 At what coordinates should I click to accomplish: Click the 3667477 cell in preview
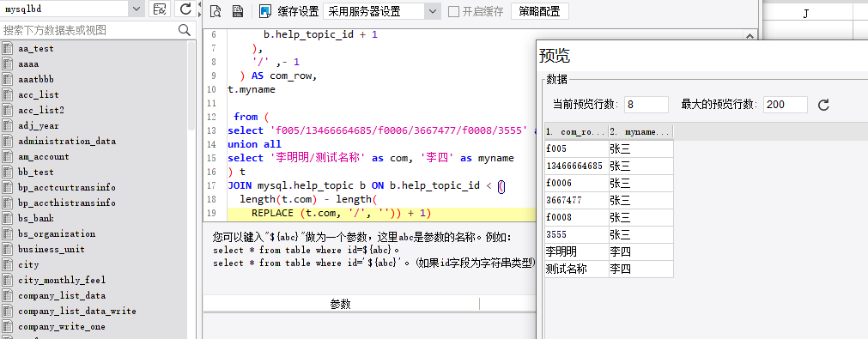tap(576, 200)
